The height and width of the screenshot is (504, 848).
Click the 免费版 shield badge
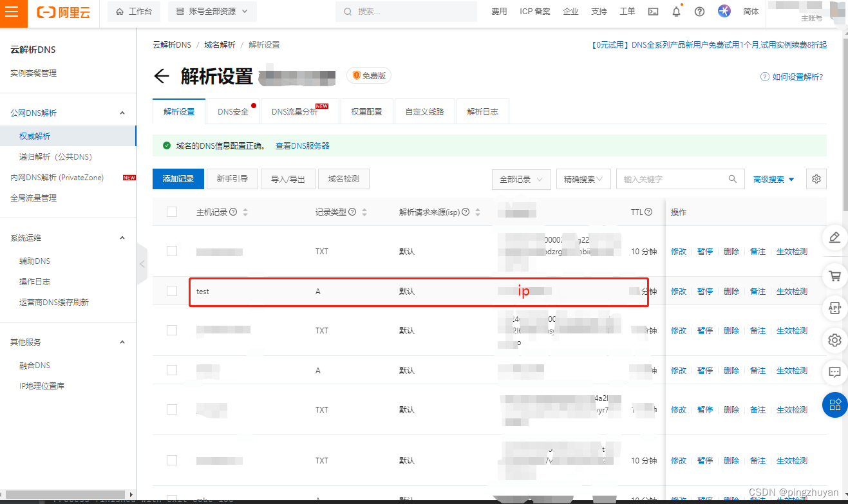(369, 76)
